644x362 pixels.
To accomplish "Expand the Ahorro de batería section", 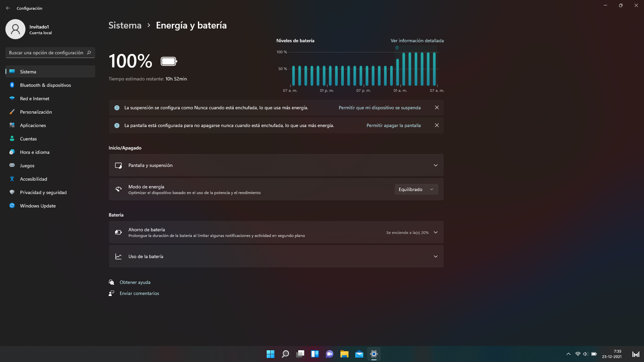I will coord(435,232).
